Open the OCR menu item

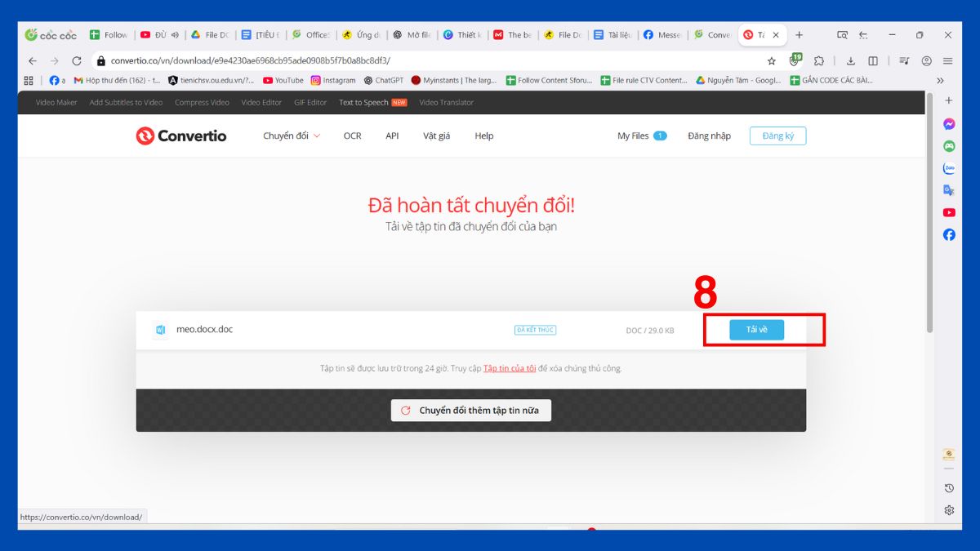352,136
